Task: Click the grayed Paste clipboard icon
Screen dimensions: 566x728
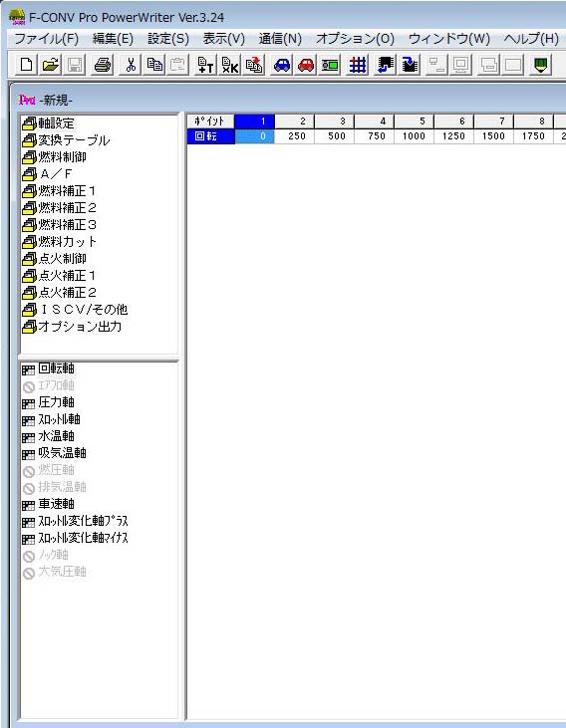Action: pyautogui.click(x=178, y=65)
